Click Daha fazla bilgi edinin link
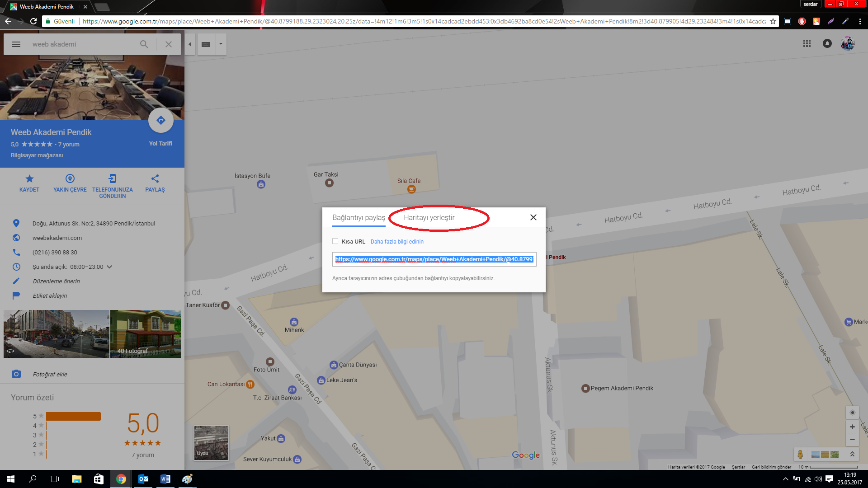868x488 pixels. [397, 242]
